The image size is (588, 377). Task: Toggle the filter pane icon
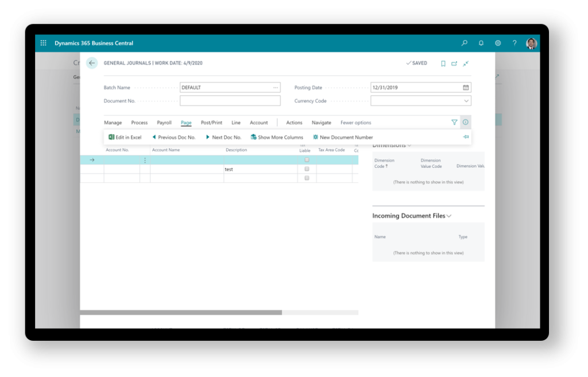[x=454, y=122]
